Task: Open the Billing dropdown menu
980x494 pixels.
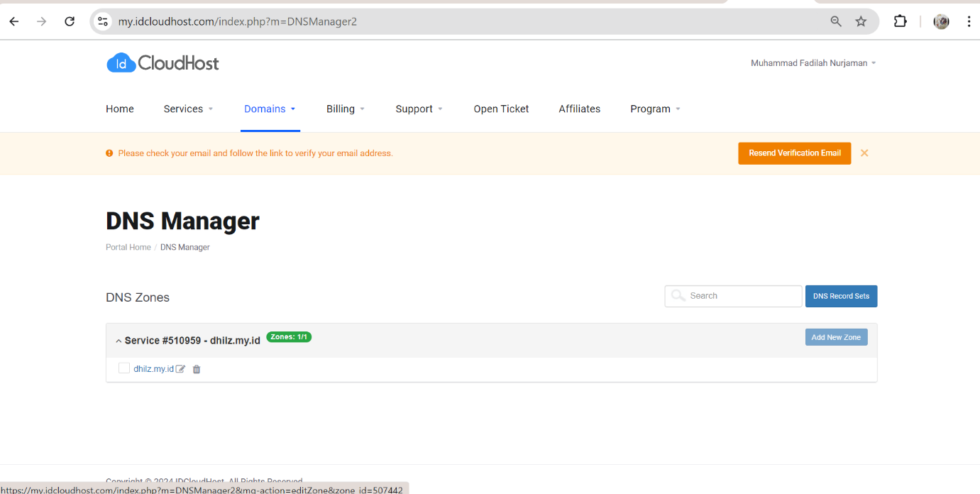Action: pos(346,109)
